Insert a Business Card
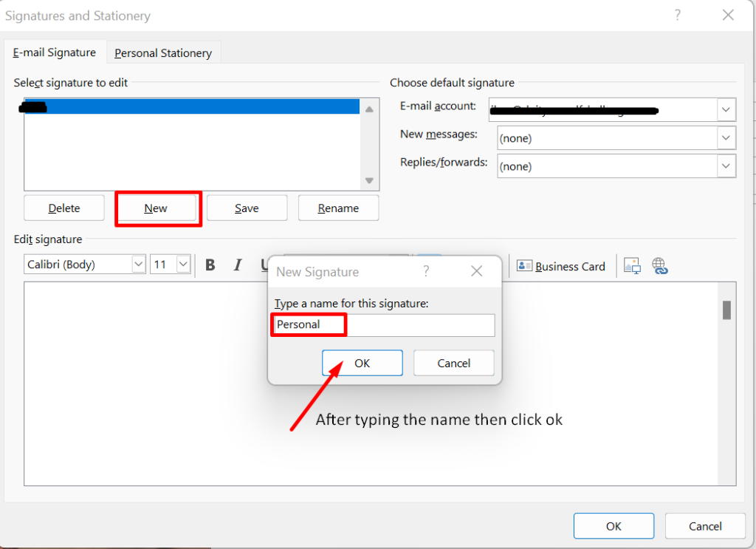Image resolution: width=756 pixels, height=549 pixels. (561, 267)
